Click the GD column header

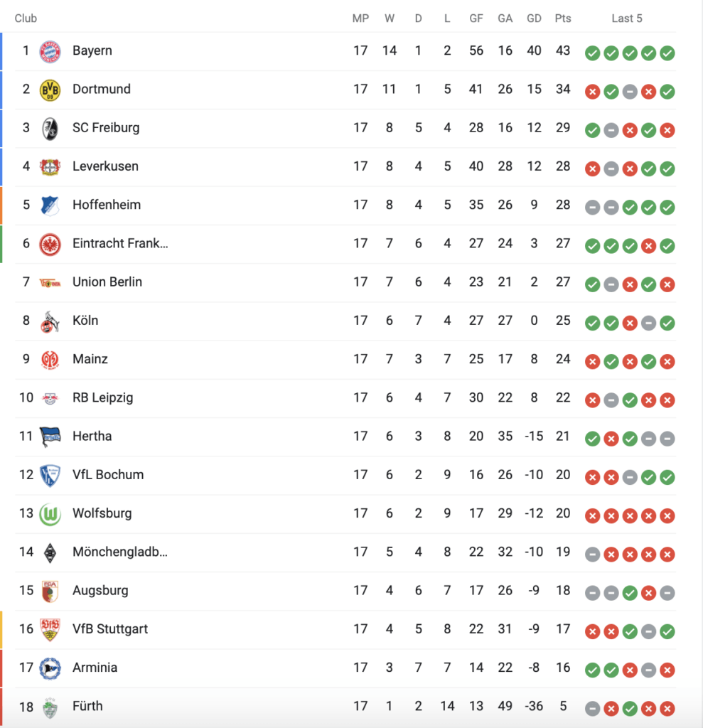click(x=534, y=18)
